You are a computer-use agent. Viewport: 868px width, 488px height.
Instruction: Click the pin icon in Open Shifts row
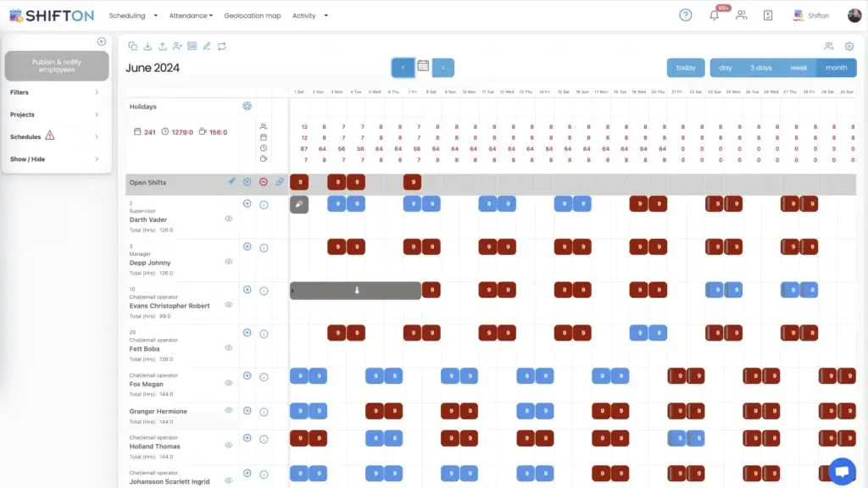(231, 181)
